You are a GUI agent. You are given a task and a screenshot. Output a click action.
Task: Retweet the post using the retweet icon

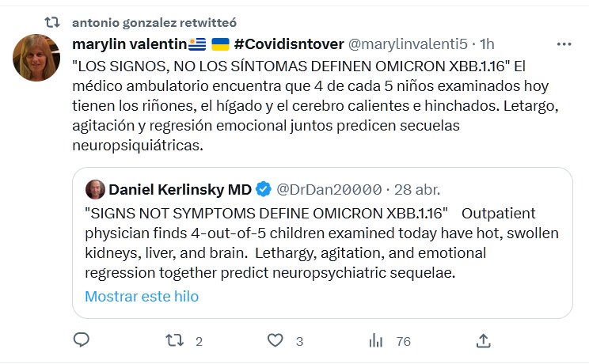point(177,340)
